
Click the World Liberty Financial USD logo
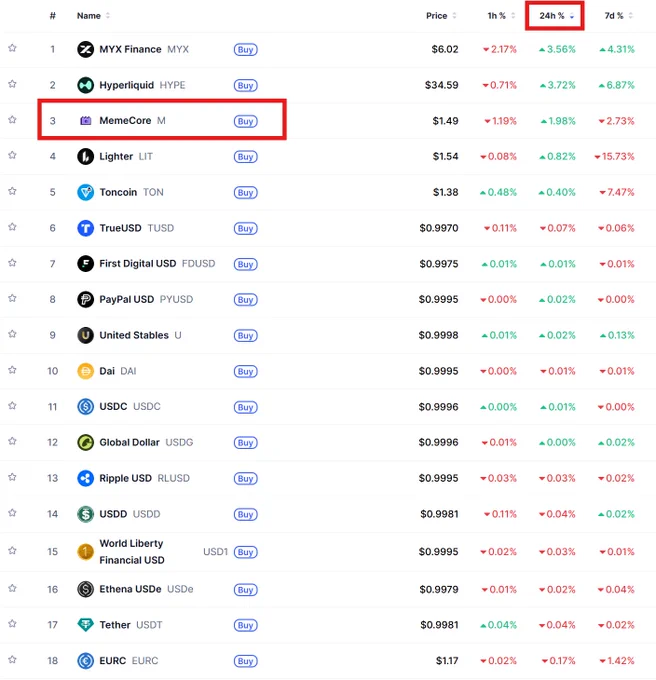(x=85, y=552)
